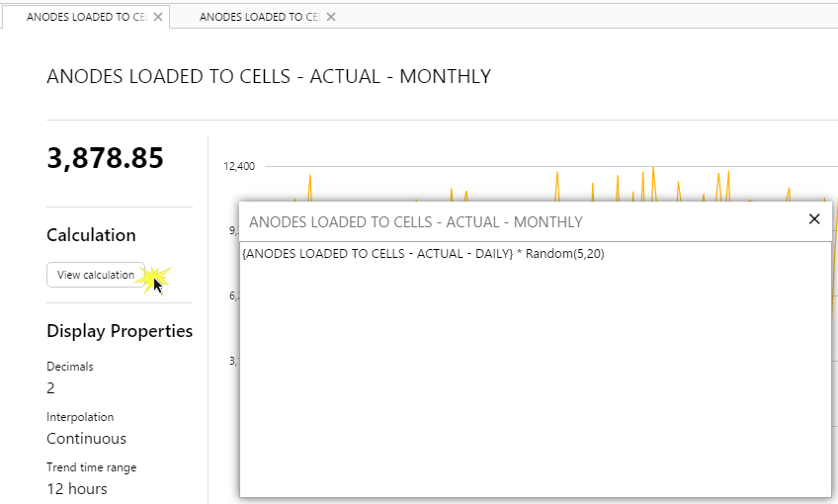The image size is (838, 504).
Task: Click the Display Properties heading
Action: pos(120,331)
